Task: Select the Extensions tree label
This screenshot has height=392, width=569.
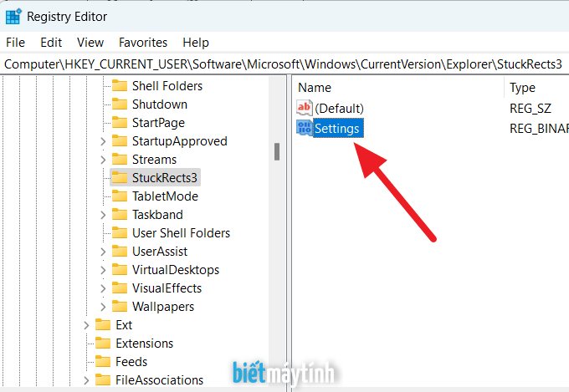Action: coord(145,343)
